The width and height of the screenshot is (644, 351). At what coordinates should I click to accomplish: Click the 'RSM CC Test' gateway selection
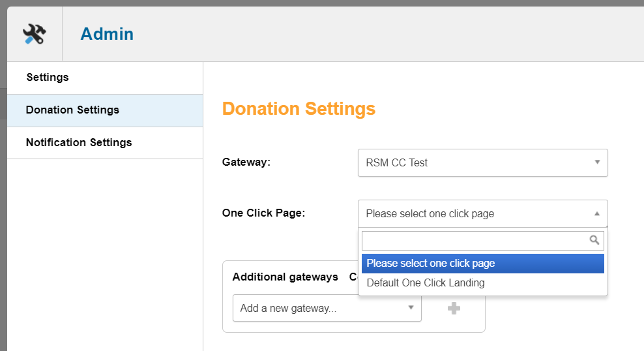tap(397, 162)
